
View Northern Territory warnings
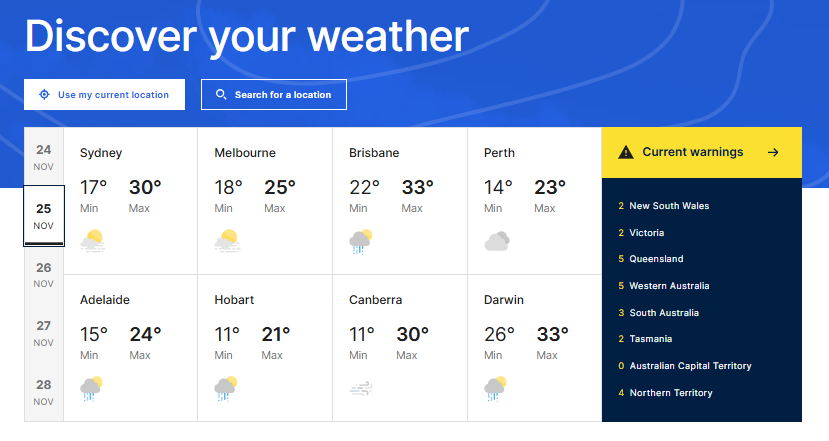click(x=670, y=393)
